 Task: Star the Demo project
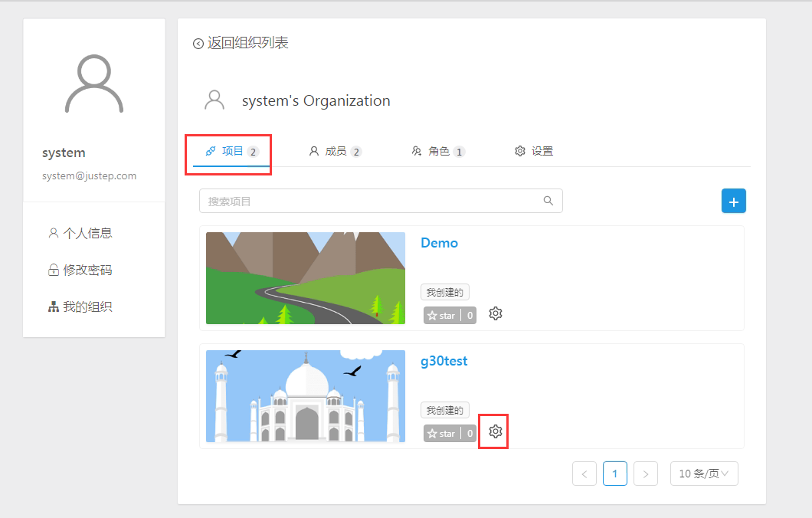click(442, 316)
